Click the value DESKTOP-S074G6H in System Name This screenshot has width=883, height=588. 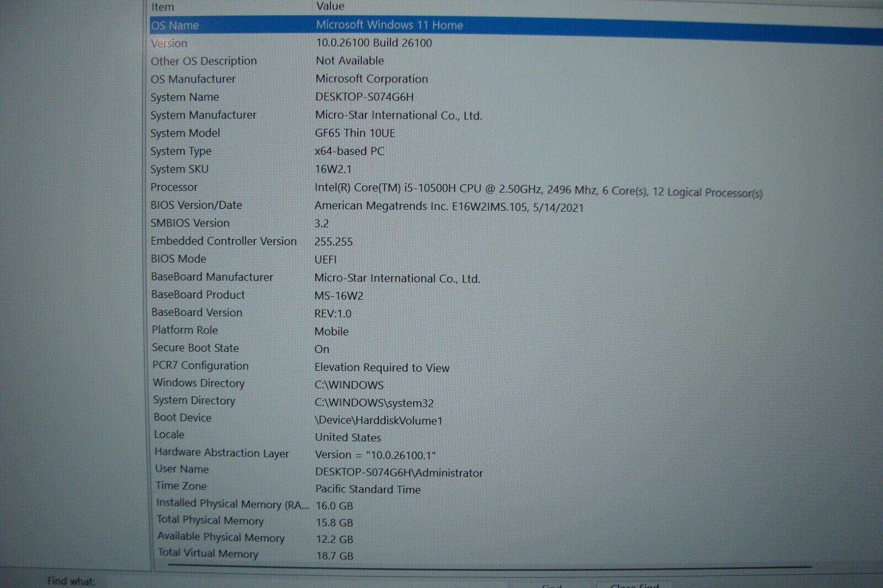point(364,97)
